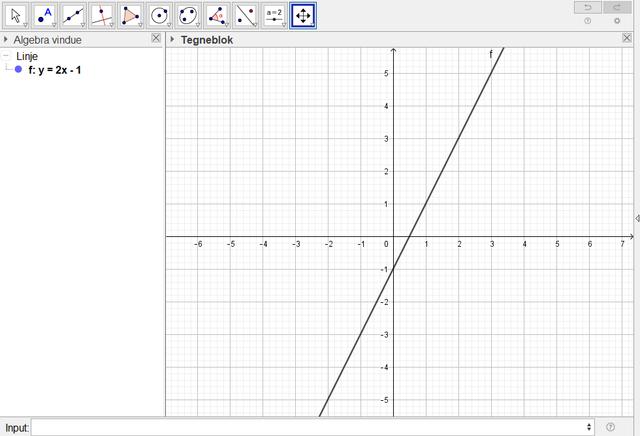Pick the Slider a=2 tool
Image resolution: width=640 pixels, height=436 pixels.
coord(275,16)
